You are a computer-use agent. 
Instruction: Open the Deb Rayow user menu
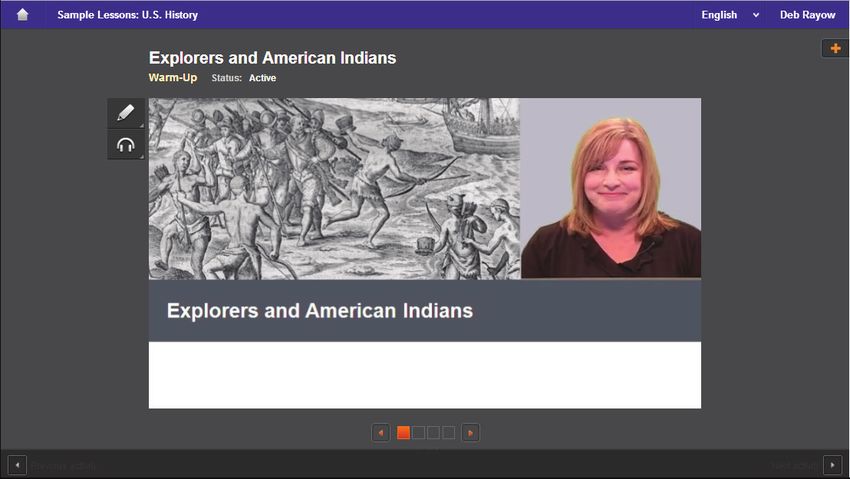click(x=807, y=15)
